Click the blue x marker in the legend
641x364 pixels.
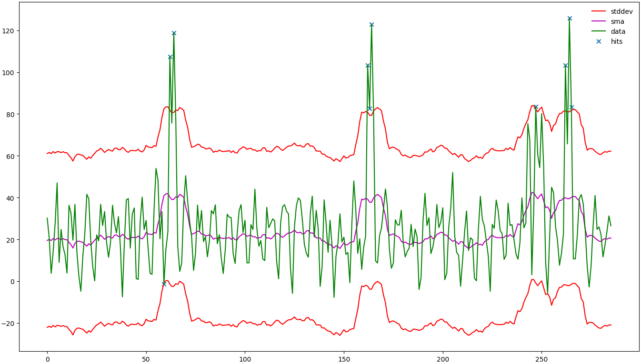point(599,41)
